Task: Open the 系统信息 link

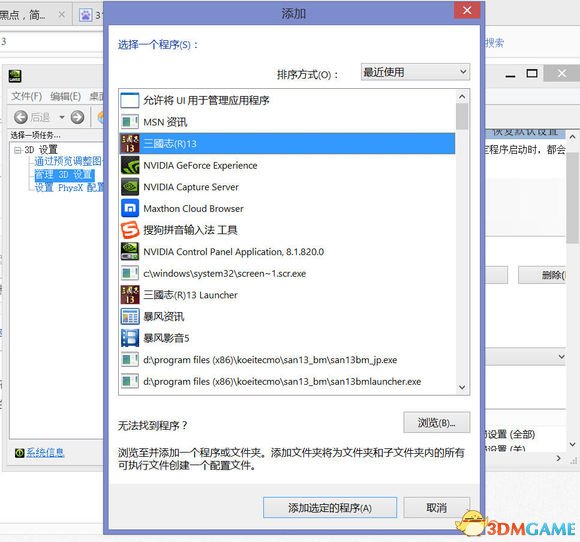Action: pyautogui.click(x=45, y=452)
